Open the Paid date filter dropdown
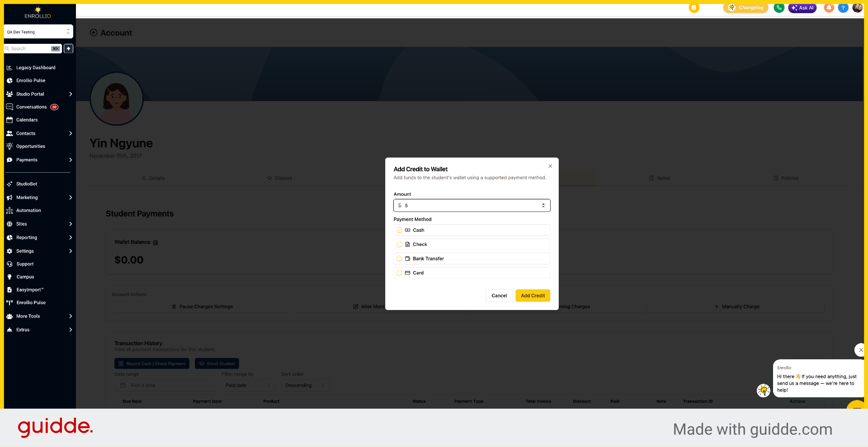This screenshot has height=447, width=868. pyautogui.click(x=248, y=386)
